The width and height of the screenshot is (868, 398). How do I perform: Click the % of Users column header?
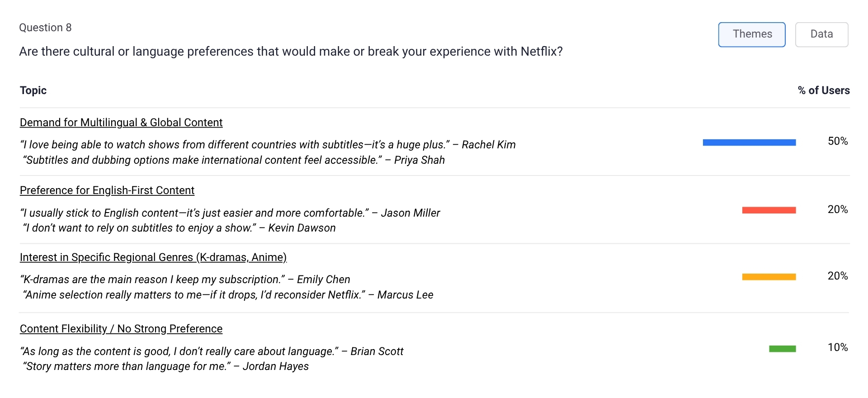(x=823, y=90)
